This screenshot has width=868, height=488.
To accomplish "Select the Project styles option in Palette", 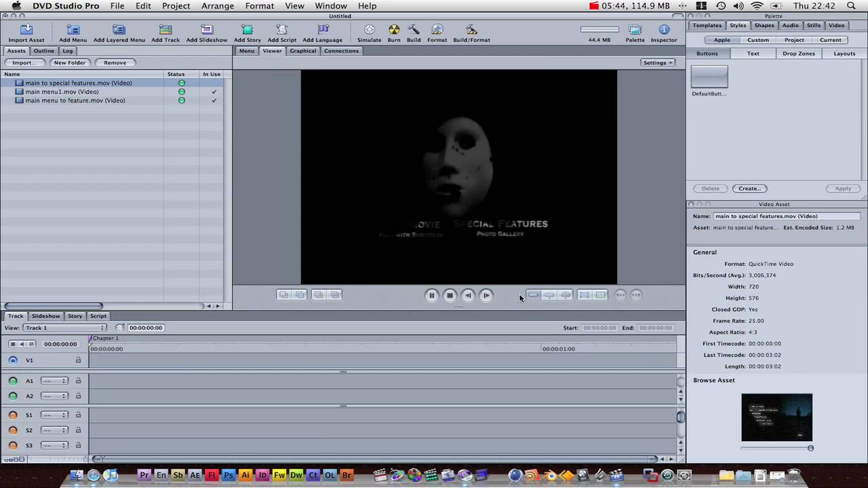I will click(x=794, y=40).
